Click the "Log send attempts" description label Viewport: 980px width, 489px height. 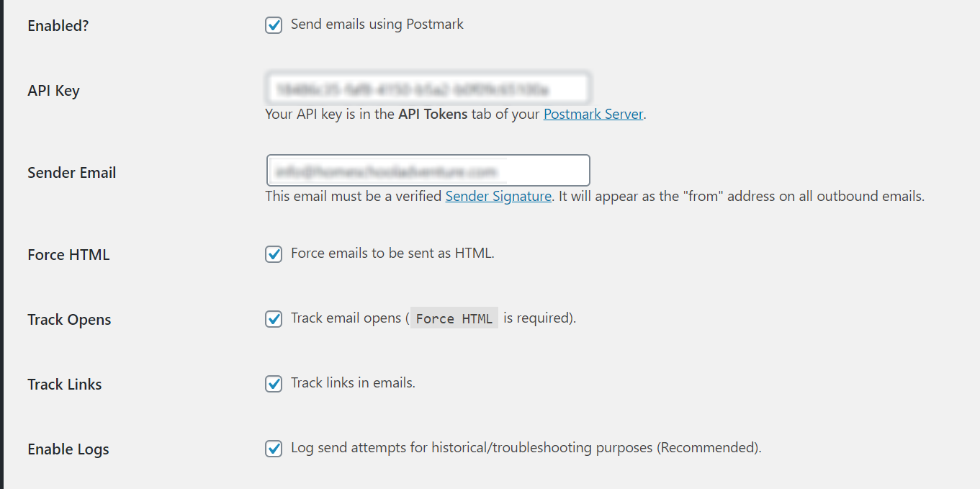coord(526,448)
